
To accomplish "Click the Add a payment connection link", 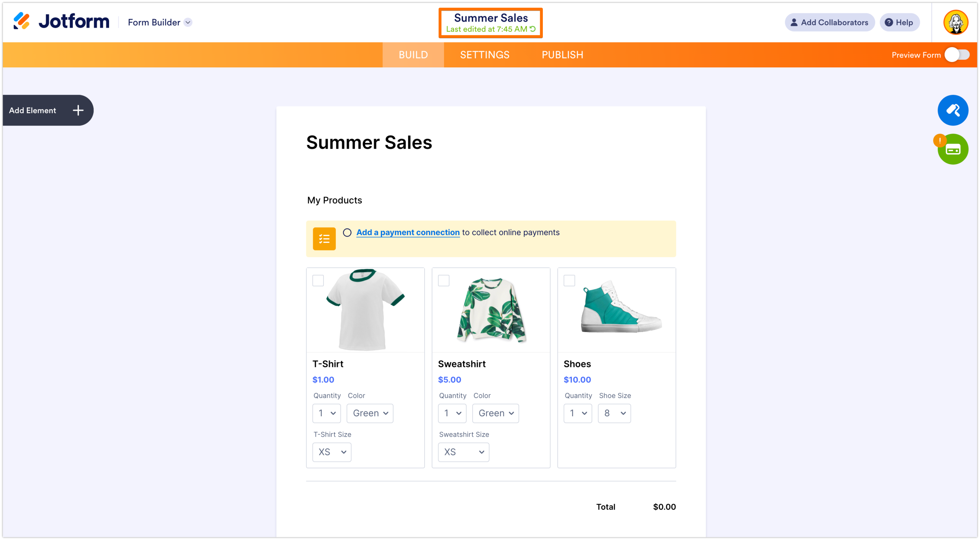I will click(408, 232).
